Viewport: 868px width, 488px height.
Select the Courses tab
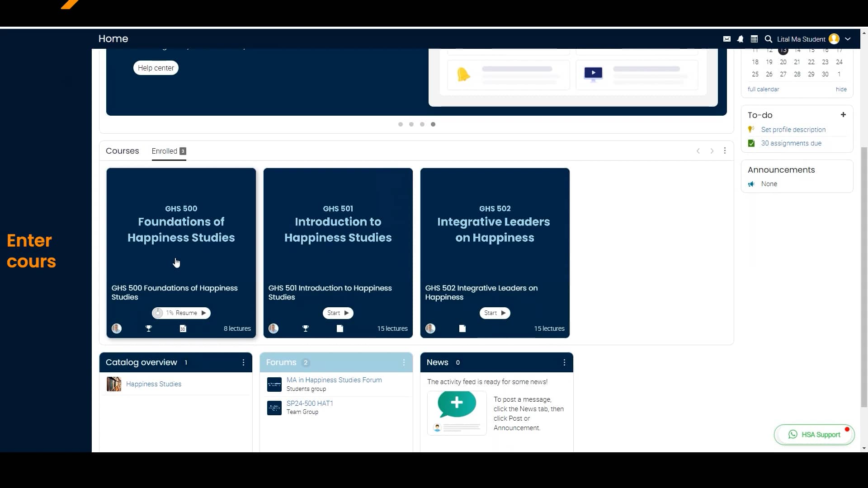(122, 151)
